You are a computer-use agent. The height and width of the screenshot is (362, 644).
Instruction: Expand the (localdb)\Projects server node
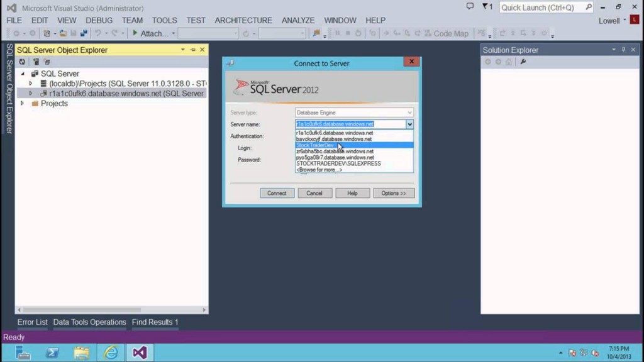[x=30, y=84]
